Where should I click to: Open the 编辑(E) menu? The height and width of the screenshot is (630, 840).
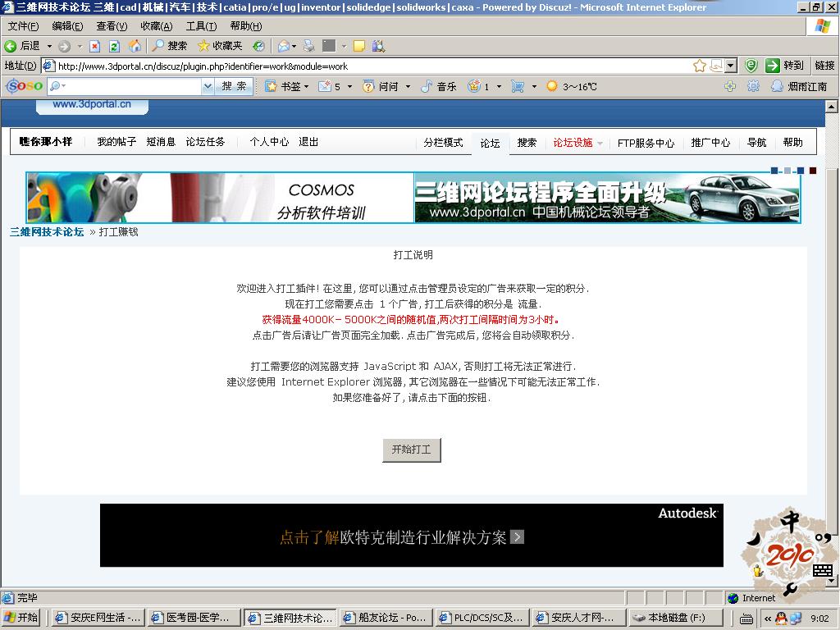click(x=67, y=26)
